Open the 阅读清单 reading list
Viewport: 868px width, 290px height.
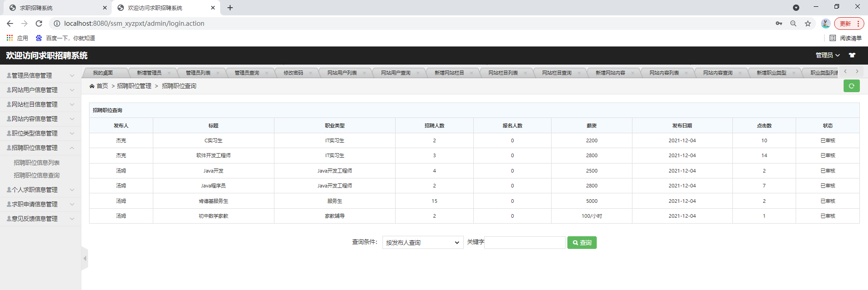coord(845,38)
